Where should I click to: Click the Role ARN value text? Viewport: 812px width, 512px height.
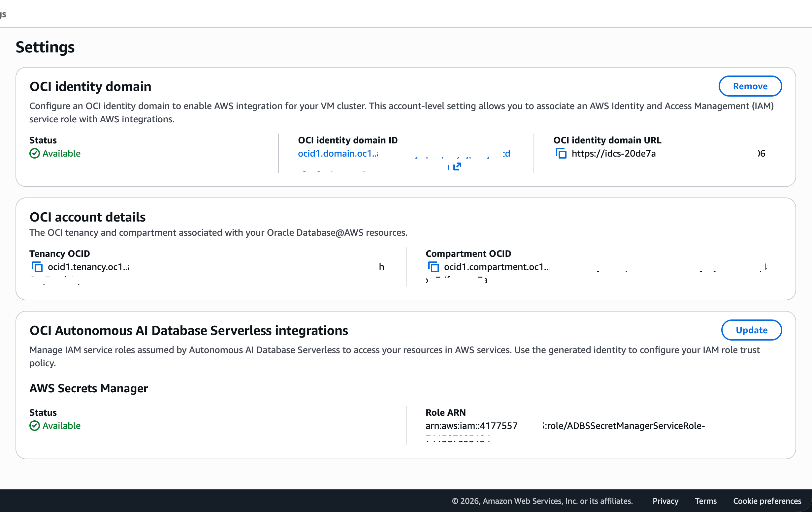pos(565,426)
